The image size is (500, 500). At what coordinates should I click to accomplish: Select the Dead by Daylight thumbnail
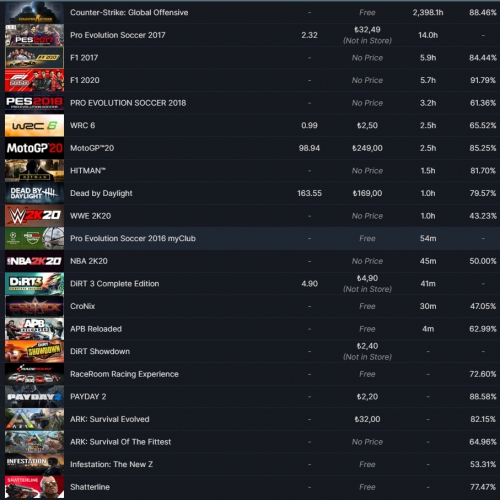(34, 193)
